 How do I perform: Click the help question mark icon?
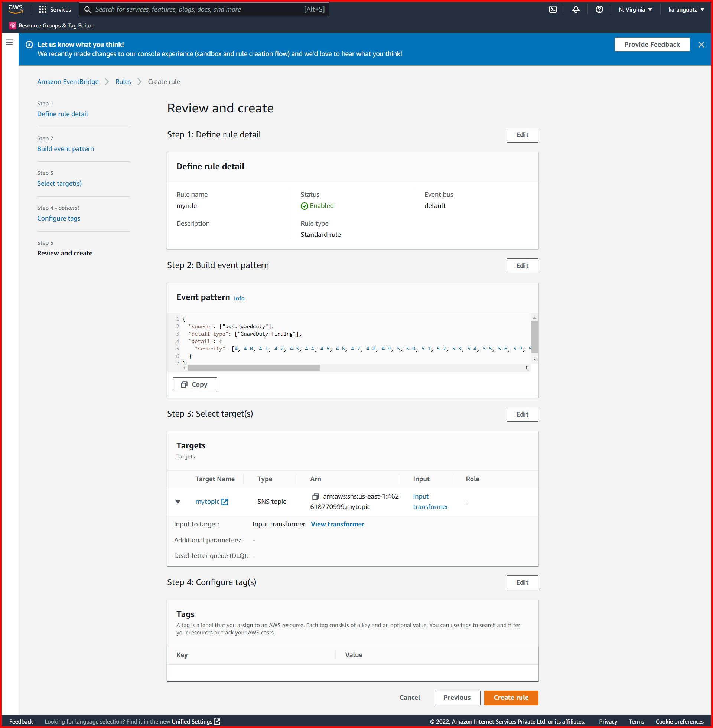click(599, 9)
